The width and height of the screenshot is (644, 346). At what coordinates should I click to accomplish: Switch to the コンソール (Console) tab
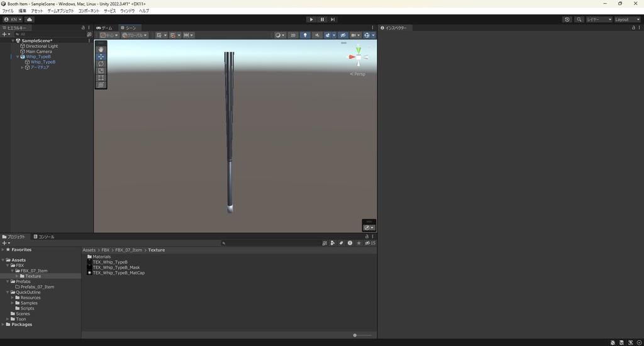[44, 237]
